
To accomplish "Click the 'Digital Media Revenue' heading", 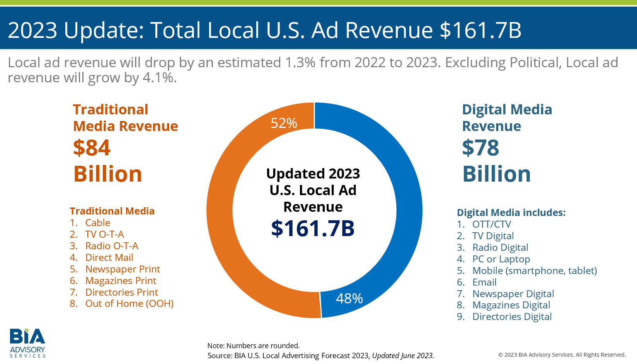I will (x=507, y=118).
